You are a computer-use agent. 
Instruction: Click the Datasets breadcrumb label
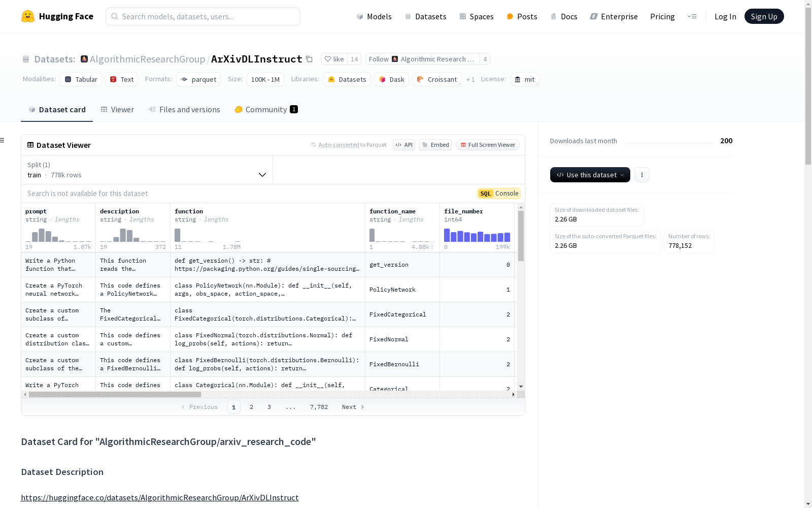[x=55, y=59]
